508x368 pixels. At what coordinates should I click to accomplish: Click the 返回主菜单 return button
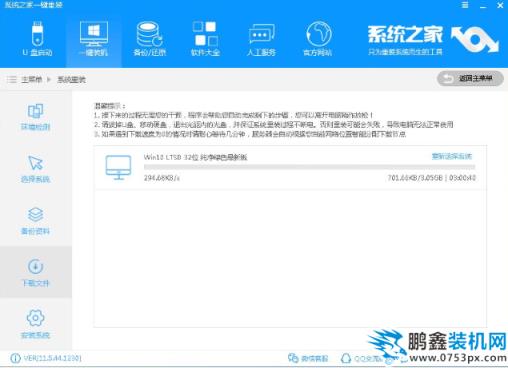(470, 79)
